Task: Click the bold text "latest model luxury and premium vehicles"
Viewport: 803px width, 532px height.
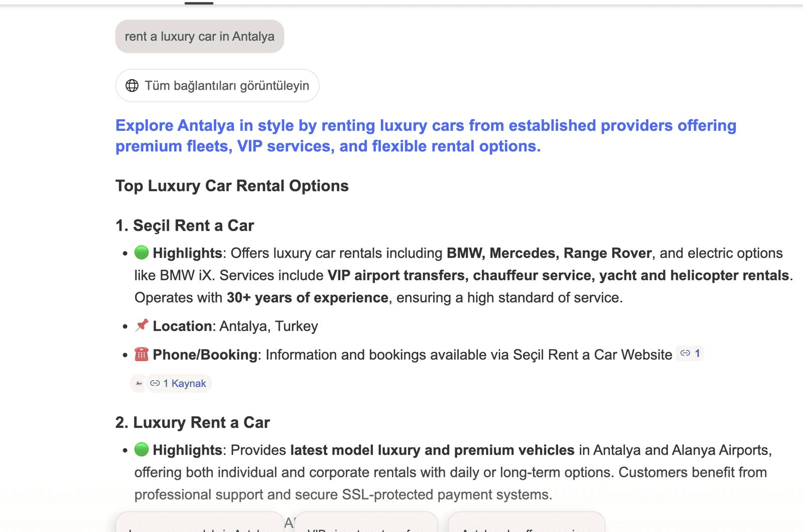Action: [x=432, y=450]
